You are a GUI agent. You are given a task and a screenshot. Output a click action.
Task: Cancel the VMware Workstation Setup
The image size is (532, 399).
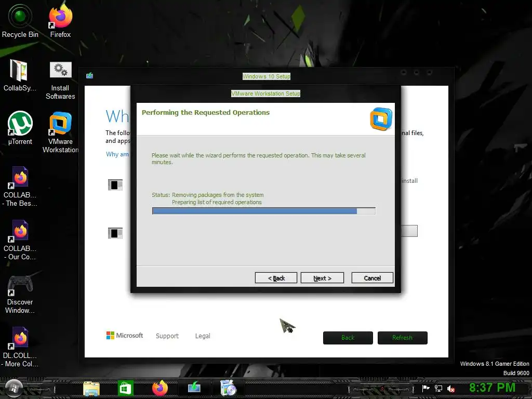[372, 278]
